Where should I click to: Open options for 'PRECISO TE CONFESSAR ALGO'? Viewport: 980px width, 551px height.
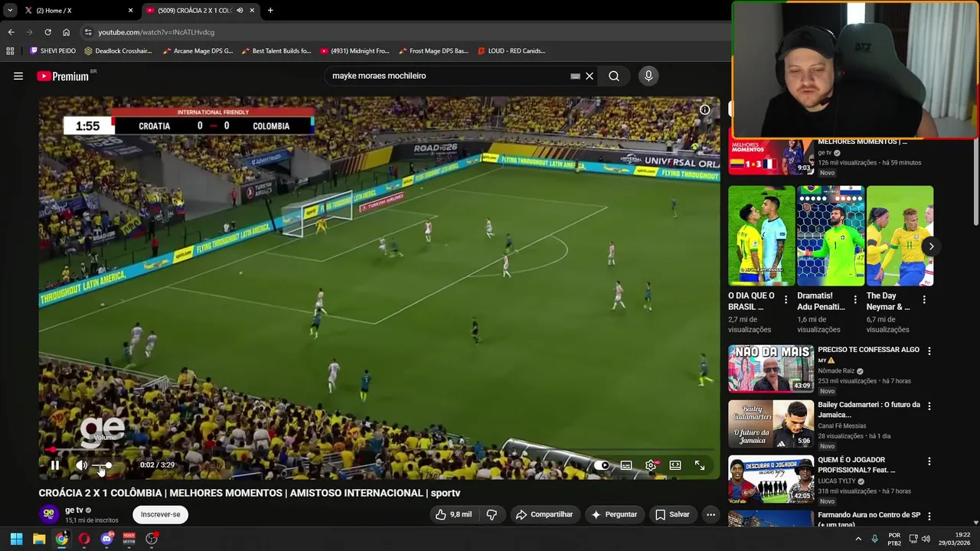(929, 350)
